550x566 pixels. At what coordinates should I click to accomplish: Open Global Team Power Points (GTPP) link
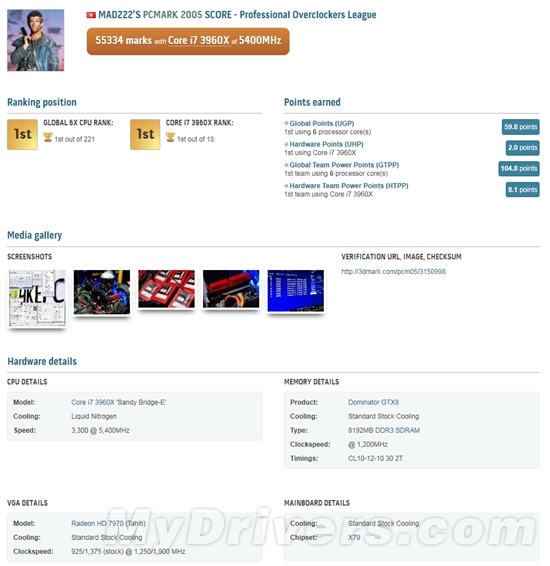[x=344, y=165]
